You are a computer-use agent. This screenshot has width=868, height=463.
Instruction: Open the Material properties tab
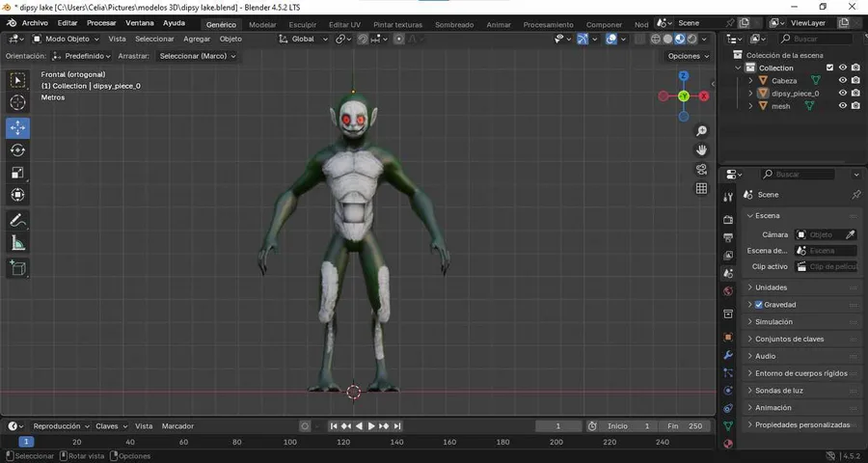[x=728, y=444]
